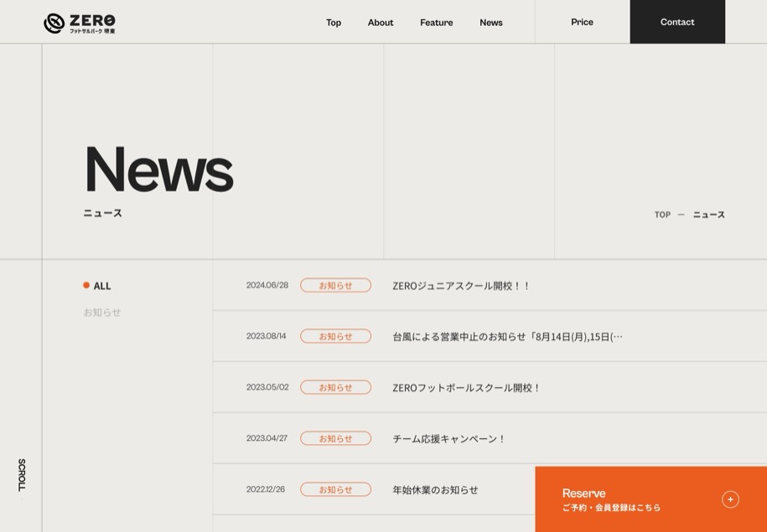Click the ニュース breadcrumb text
This screenshot has height=532, width=767.
coord(709,214)
